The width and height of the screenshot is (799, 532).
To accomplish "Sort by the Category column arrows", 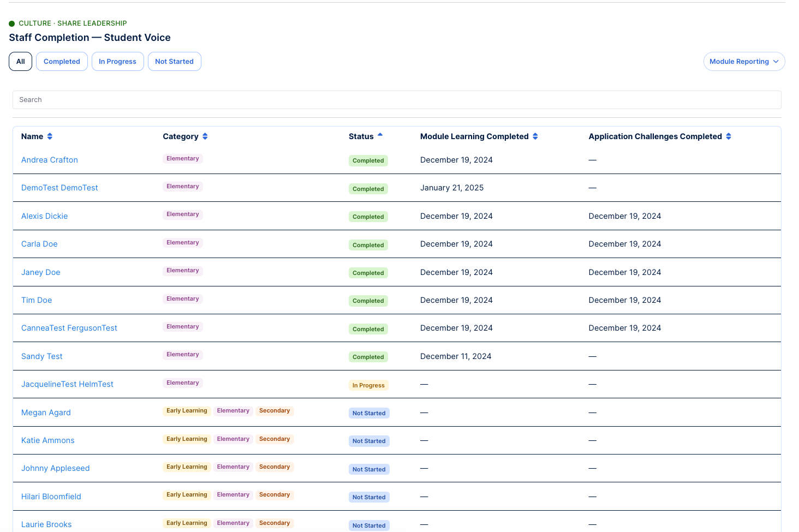I will click(x=205, y=136).
